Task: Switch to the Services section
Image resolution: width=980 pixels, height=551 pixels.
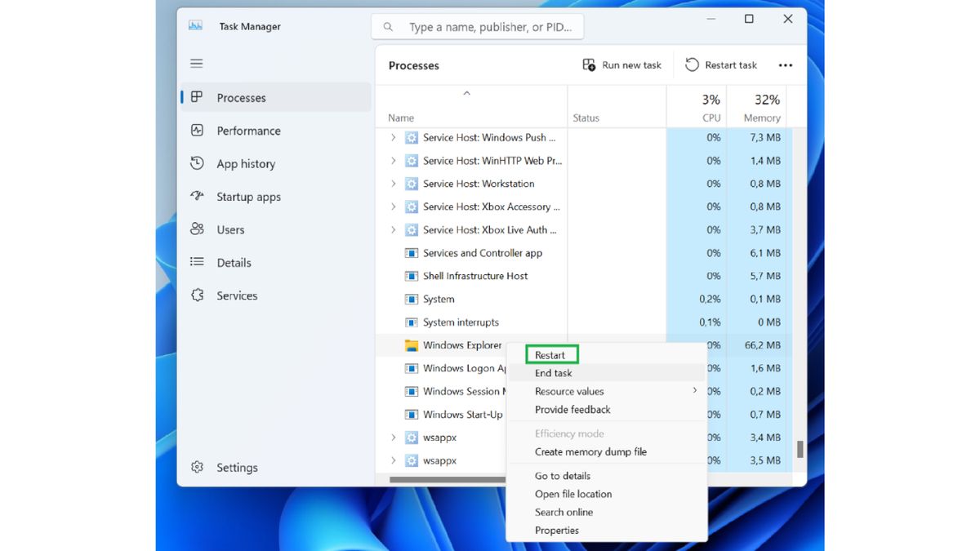Action: click(237, 295)
